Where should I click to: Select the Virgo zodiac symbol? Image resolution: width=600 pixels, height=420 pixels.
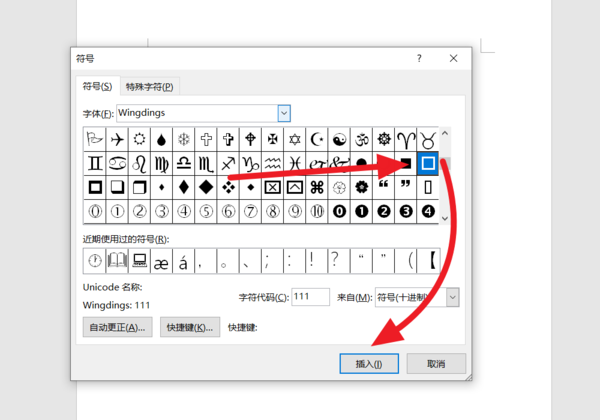coord(161,164)
